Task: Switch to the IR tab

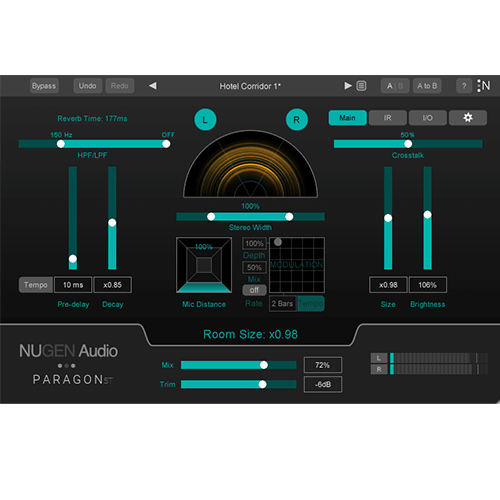Action: (x=387, y=118)
